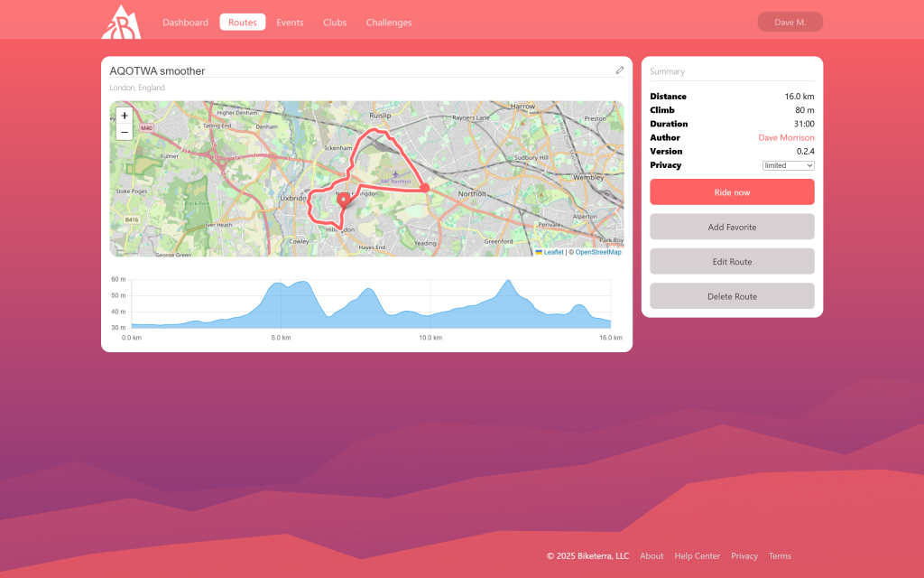The width and height of the screenshot is (924, 578).
Task: Open the Dave M. user menu
Action: point(790,22)
